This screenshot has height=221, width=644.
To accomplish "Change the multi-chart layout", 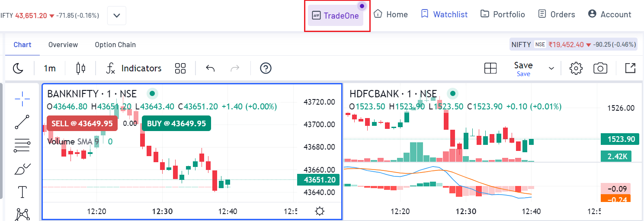I will coord(490,68).
